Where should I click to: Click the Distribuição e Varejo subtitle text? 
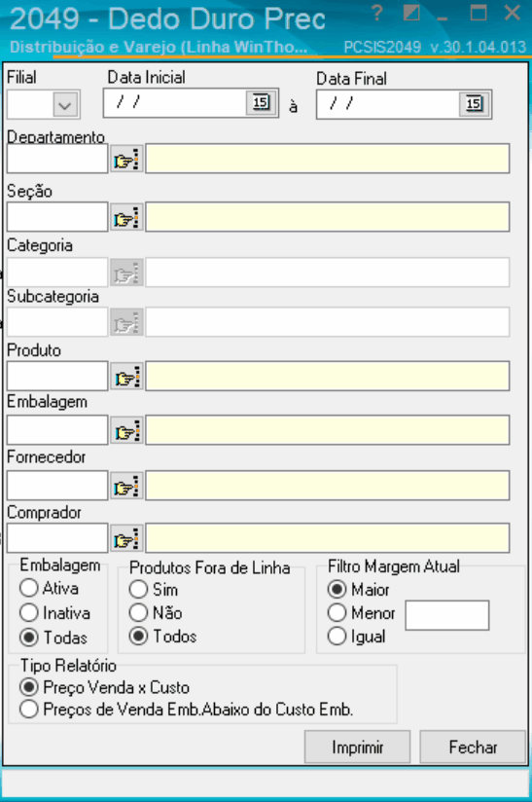[x=159, y=47]
